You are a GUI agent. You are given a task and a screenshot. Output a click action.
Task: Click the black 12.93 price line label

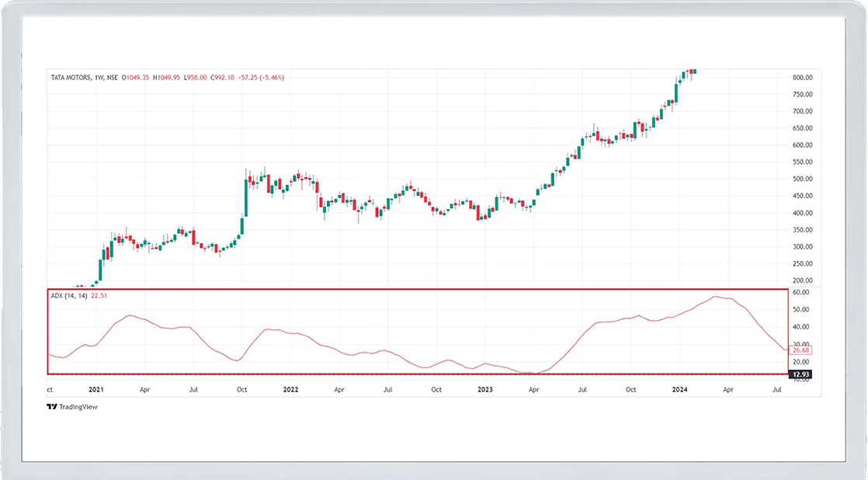click(x=801, y=375)
